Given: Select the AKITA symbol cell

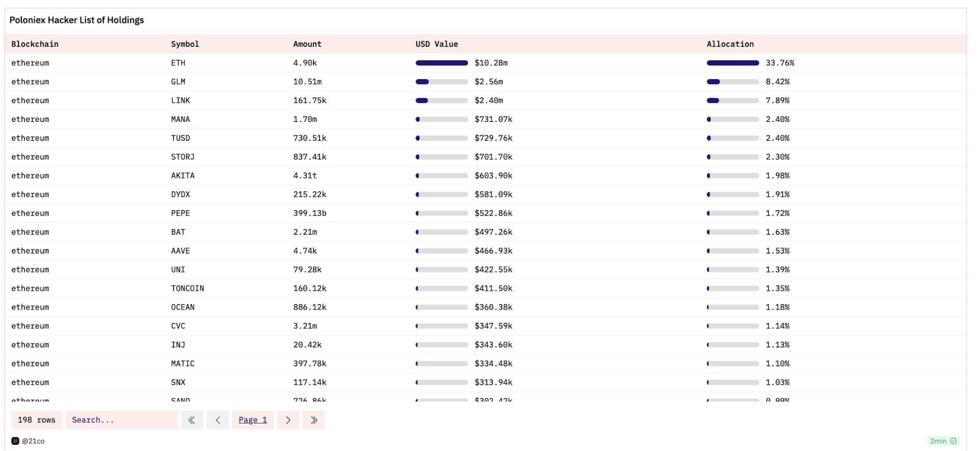Looking at the screenshot, I should click(x=183, y=176).
